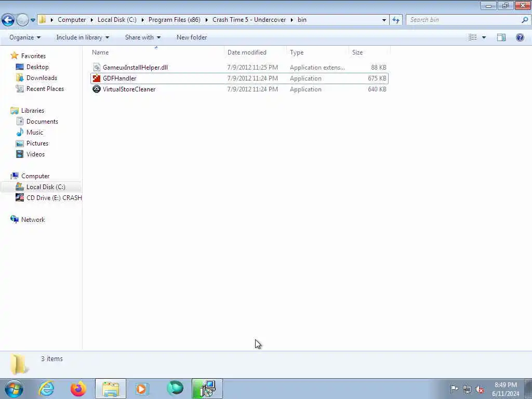
Task: Click the Help question mark icon
Action: 520,37
